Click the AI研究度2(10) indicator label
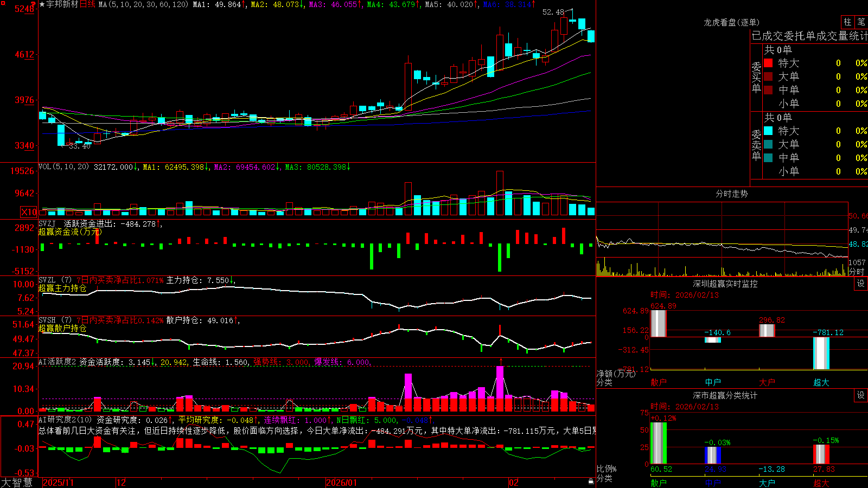The width and height of the screenshot is (868, 488). pyautogui.click(x=65, y=420)
